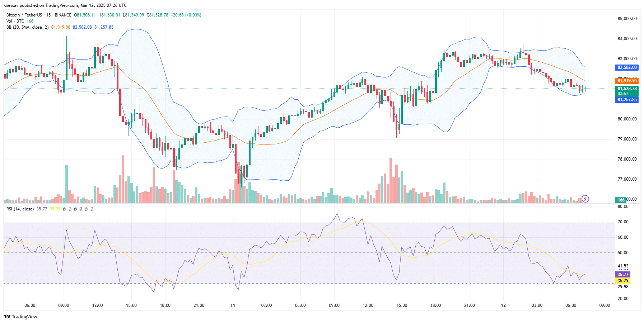Click the TradingView logo at bottom

(20, 317)
